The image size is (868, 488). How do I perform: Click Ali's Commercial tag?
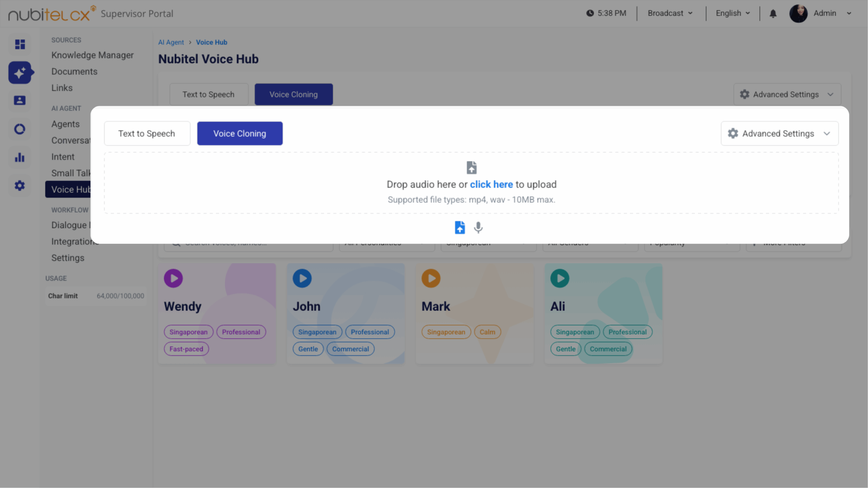[x=608, y=349]
